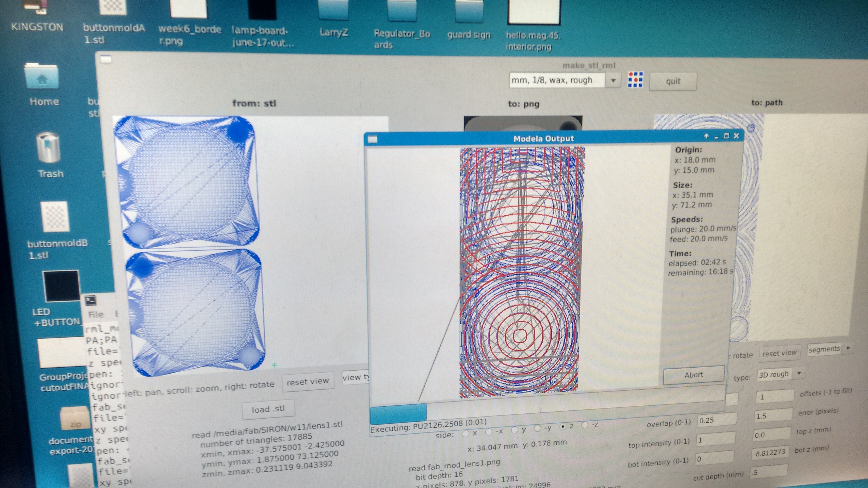Click load .stl button
Screen dimensions: 868x488
tap(268, 409)
